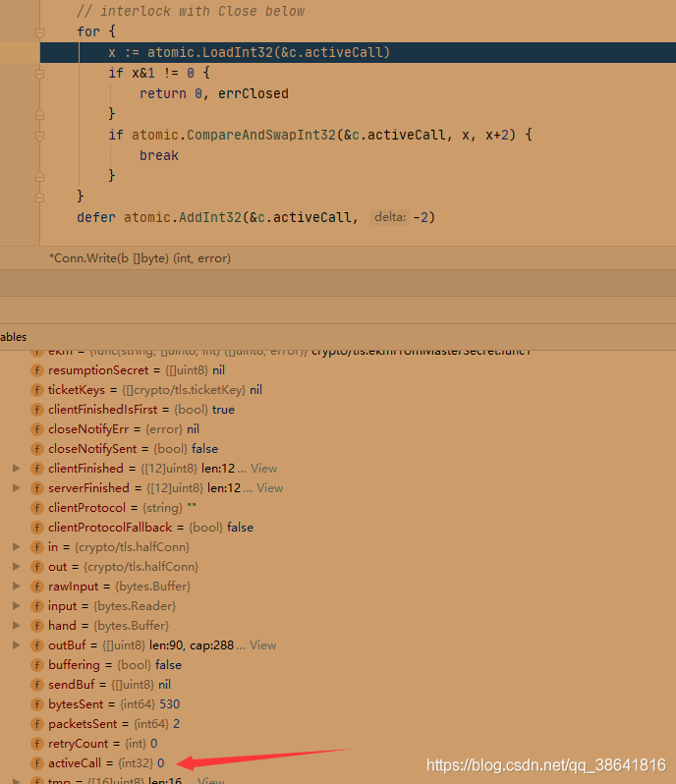Screen dimensions: 676x784
Task: Click the field icon of clientFinished
Action: 37,469
